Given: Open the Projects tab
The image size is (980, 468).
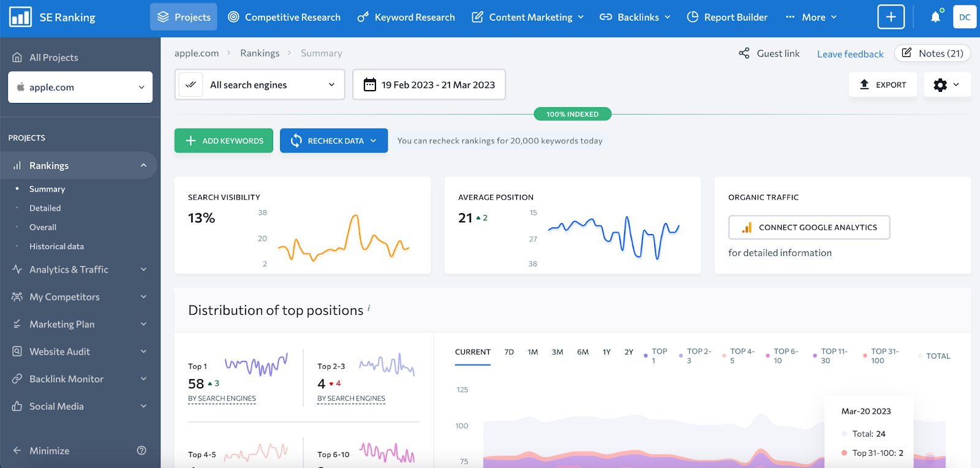Looking at the screenshot, I should (184, 17).
